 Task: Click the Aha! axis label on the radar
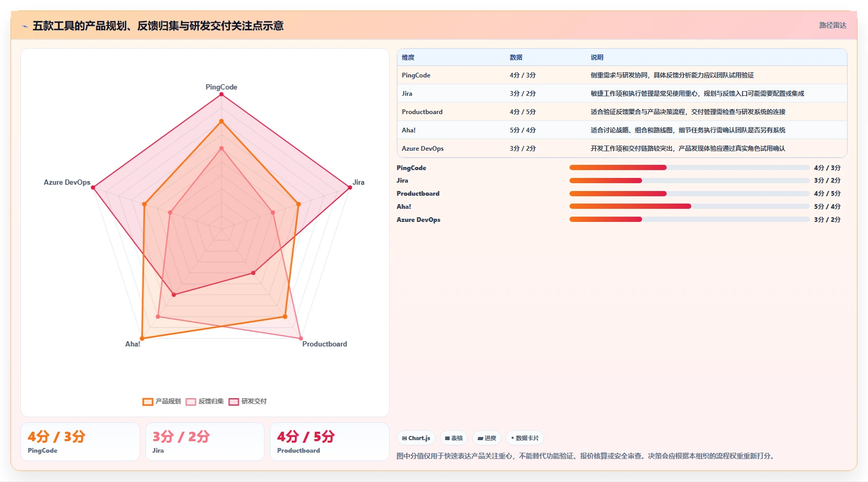tap(132, 344)
